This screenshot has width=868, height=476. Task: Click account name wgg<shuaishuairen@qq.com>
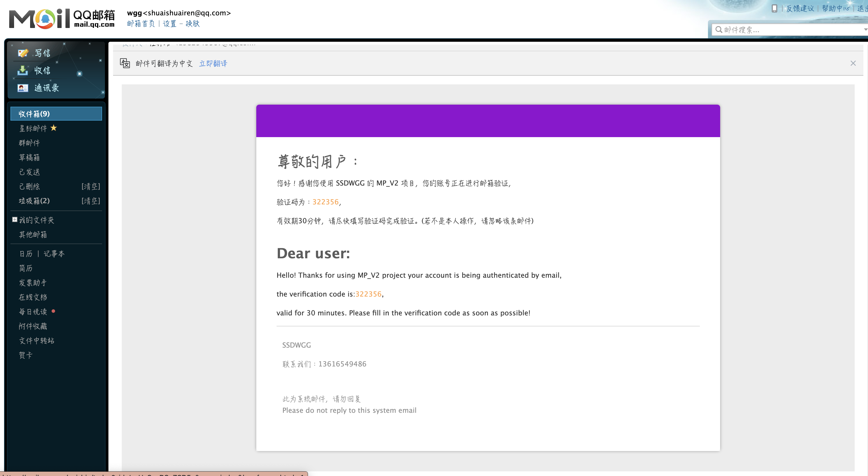[x=179, y=13]
